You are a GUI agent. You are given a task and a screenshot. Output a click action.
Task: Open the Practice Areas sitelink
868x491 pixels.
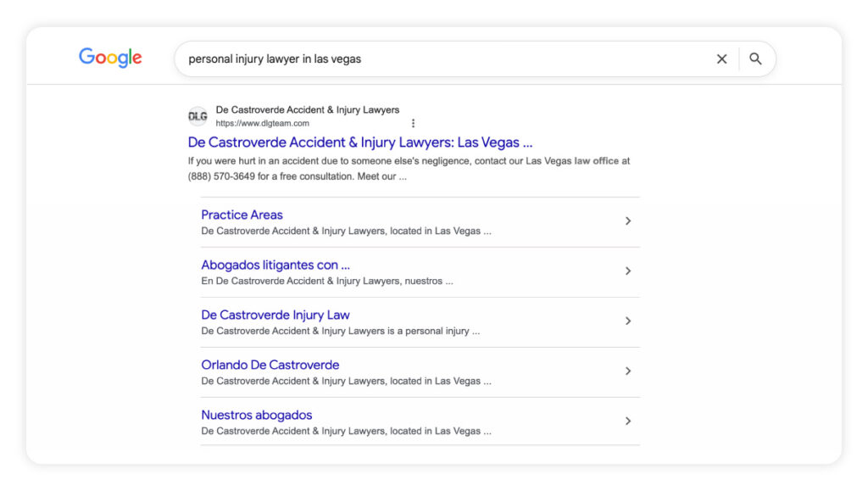tap(242, 215)
